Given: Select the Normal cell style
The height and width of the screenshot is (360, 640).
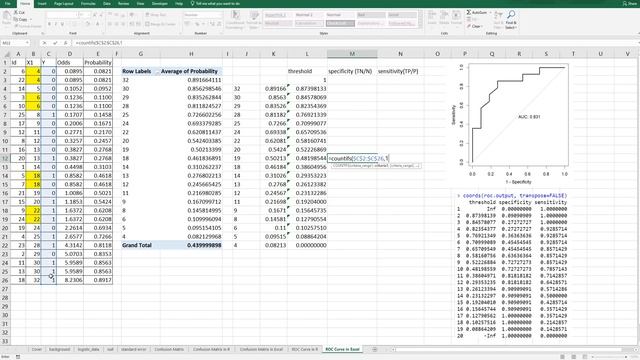Looking at the screenshot, I should click(x=340, y=15).
